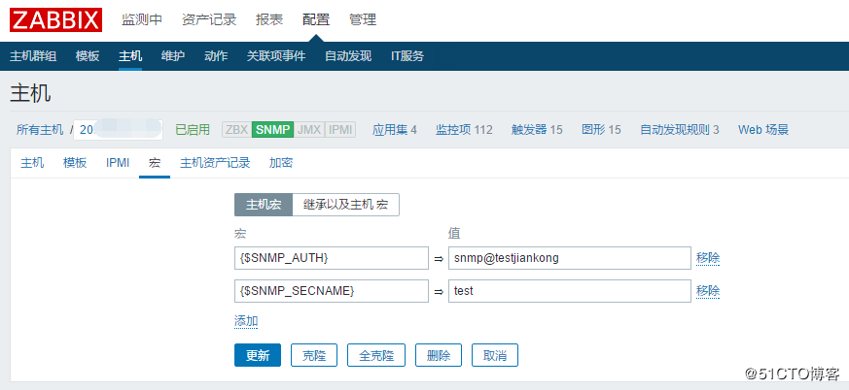Open Web 场景 link
This screenshot has height=390, width=849.
click(763, 129)
